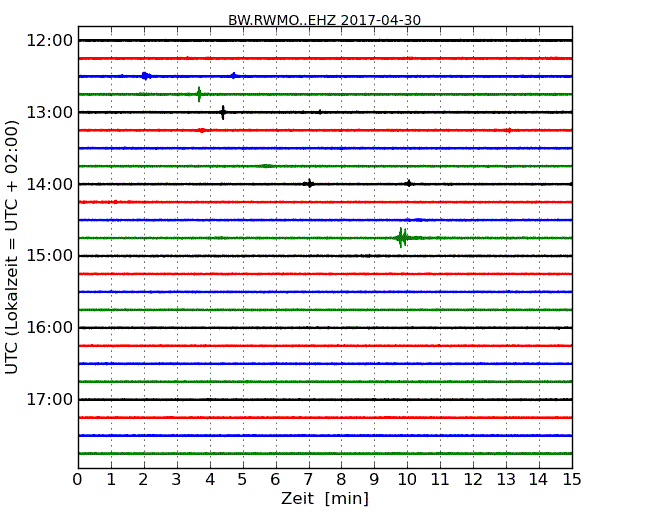This screenshot has height=520, width=650.
Task: Click x-axis tick label 6
Action: [275, 480]
